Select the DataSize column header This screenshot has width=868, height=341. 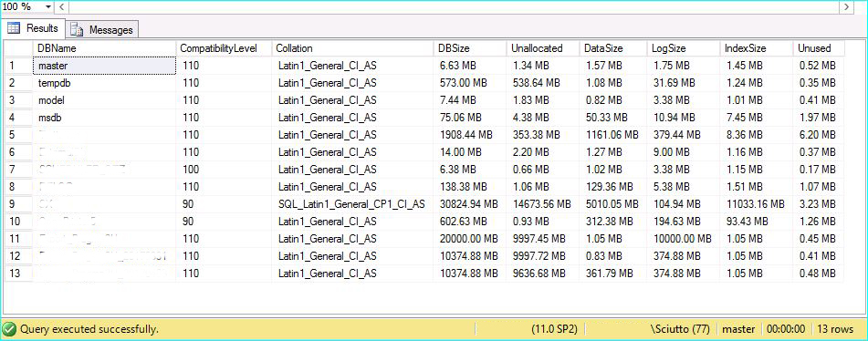click(612, 48)
